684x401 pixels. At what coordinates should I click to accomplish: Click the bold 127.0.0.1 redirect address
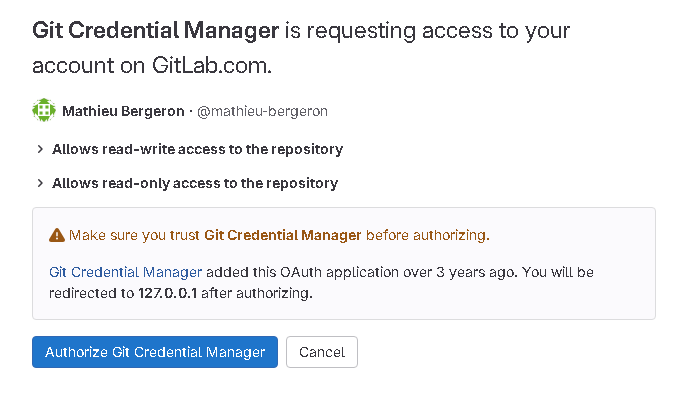[168, 293]
